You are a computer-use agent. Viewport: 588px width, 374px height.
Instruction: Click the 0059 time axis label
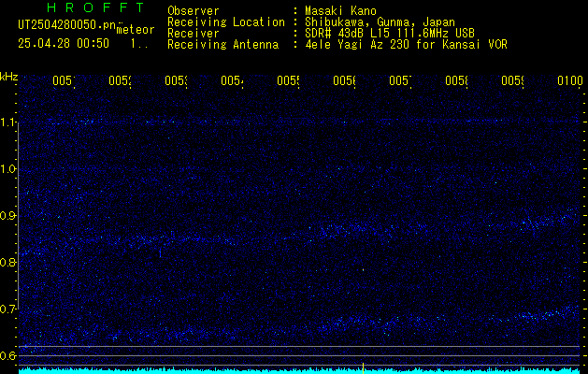(512, 80)
